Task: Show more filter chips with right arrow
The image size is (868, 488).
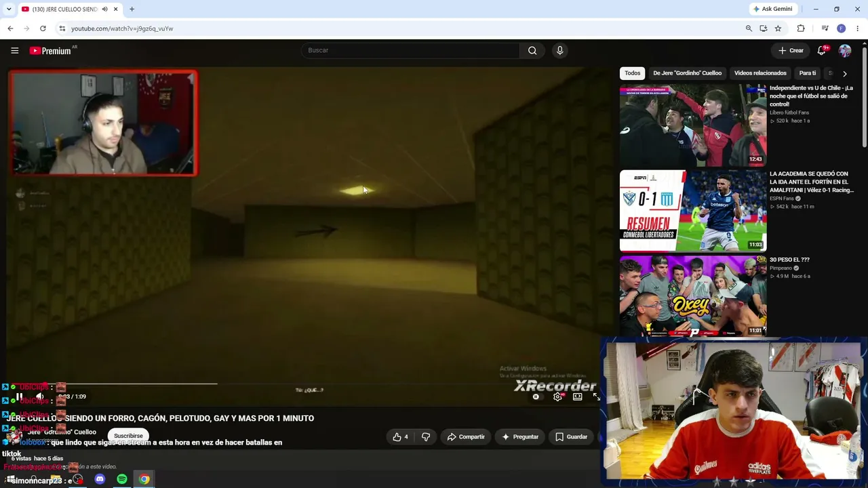Action: [x=844, y=73]
